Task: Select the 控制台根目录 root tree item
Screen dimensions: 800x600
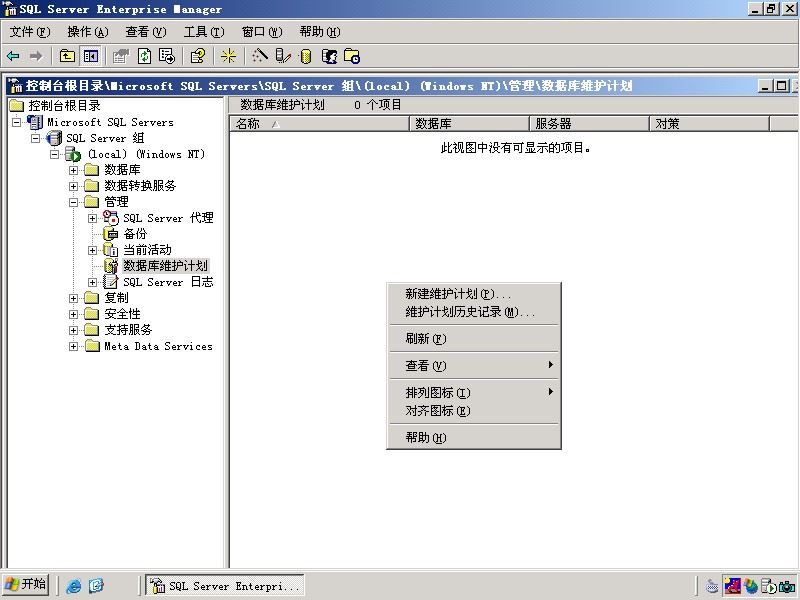Action: click(x=64, y=106)
